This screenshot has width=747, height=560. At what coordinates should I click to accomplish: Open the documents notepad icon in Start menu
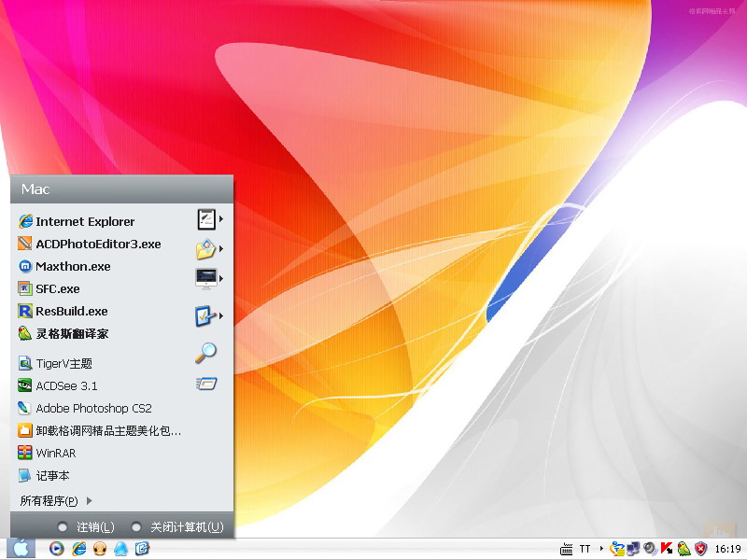click(206, 219)
